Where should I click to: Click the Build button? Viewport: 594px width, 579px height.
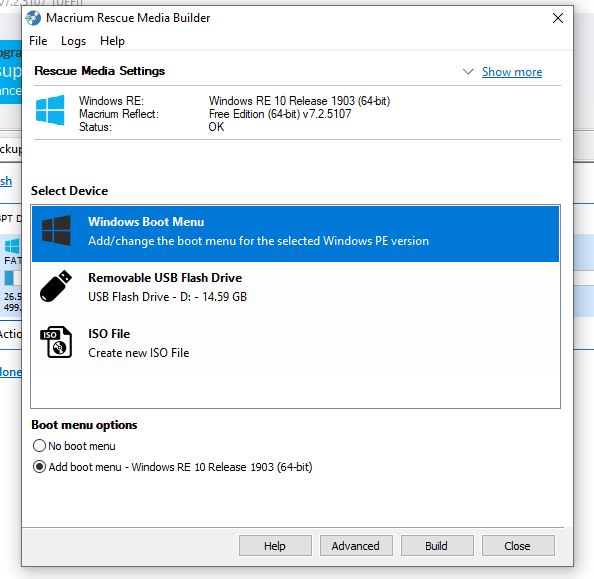(x=437, y=546)
